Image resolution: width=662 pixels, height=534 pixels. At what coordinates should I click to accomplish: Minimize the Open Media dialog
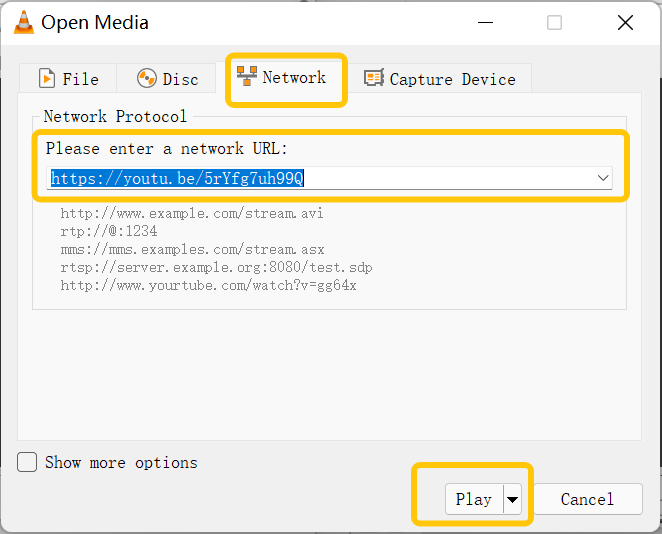coord(485,22)
